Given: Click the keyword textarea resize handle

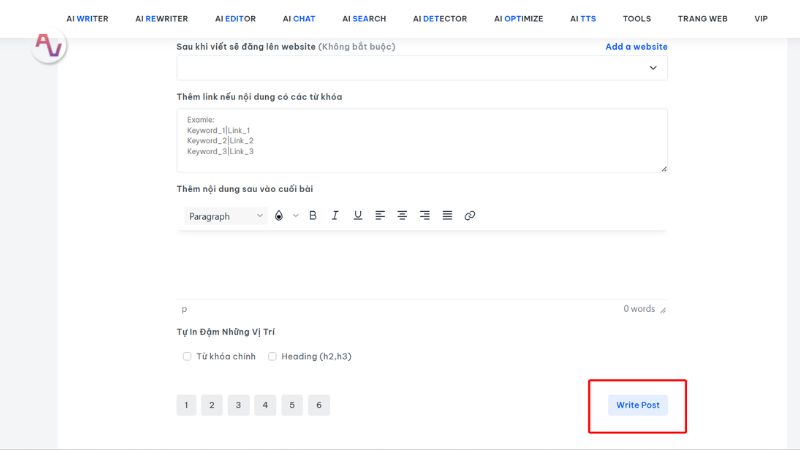Looking at the screenshot, I should pos(664,169).
